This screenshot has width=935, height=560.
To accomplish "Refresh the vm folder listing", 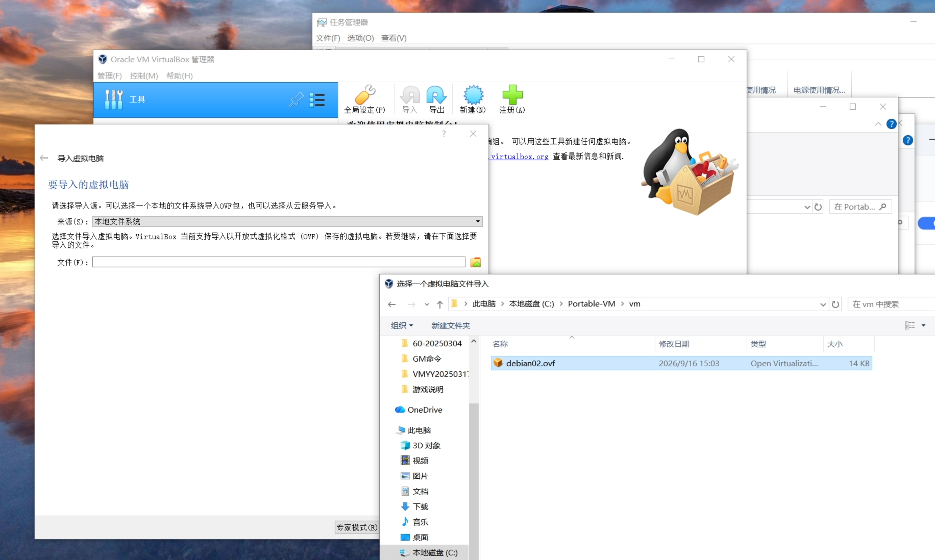I will coord(835,304).
